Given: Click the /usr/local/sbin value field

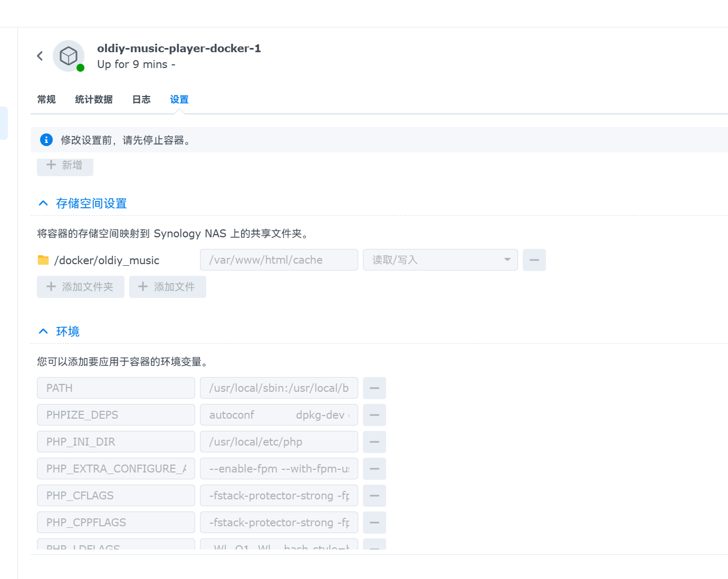Looking at the screenshot, I should coord(279,388).
